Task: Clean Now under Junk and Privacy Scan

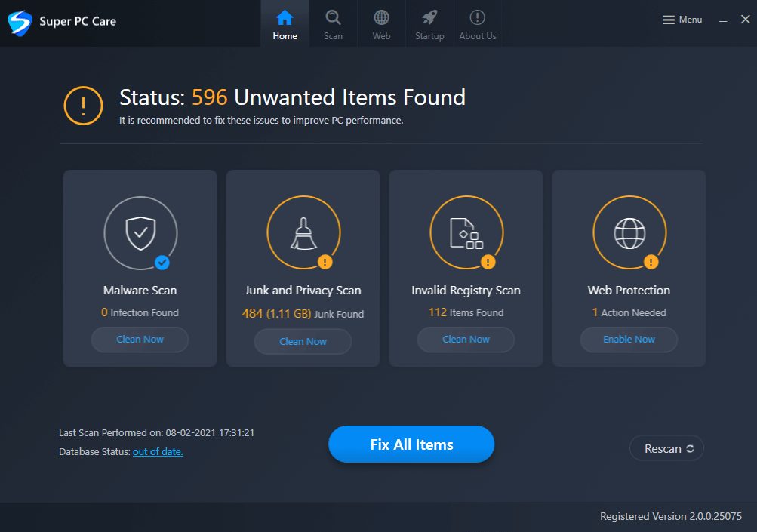Action: pyautogui.click(x=303, y=341)
